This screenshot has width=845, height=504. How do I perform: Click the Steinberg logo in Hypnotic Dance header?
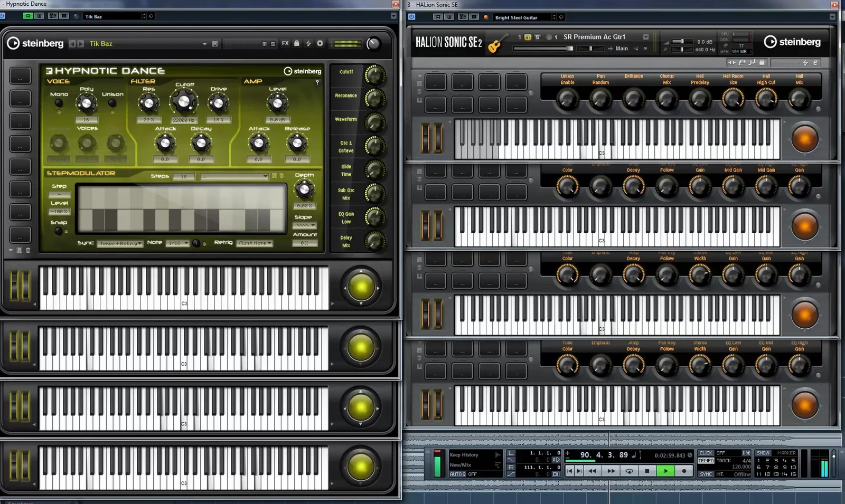click(x=35, y=43)
